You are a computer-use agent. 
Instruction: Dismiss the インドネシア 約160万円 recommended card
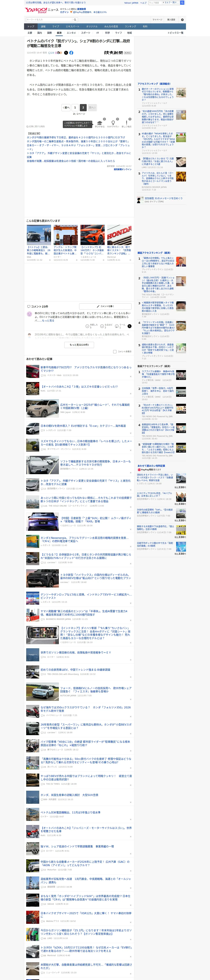[103, 260]
